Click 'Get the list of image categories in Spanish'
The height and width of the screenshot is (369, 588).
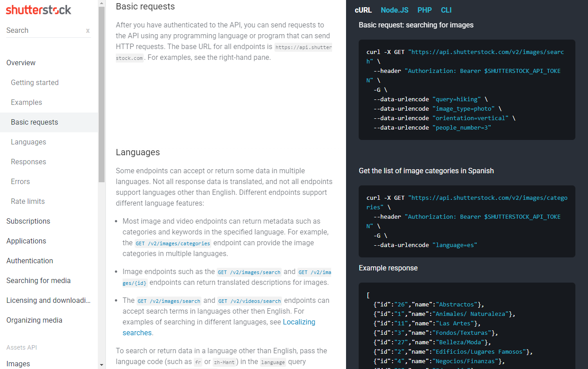pyautogui.click(x=426, y=171)
